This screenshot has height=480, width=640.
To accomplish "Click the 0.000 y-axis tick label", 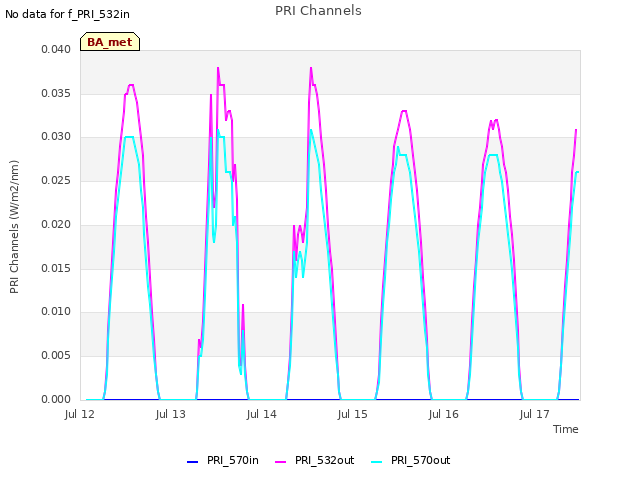I will pos(56,400).
